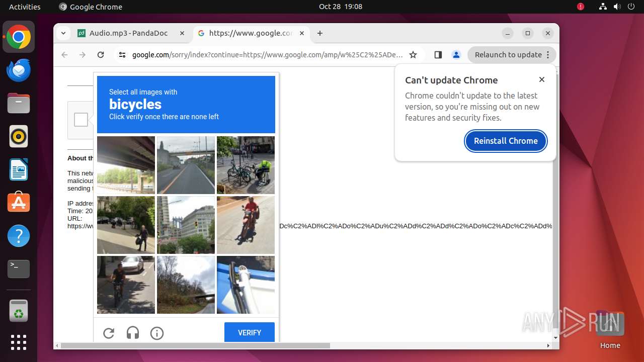Screen dimensions: 644x362
Task: Click the vertical scrollbar down arrow
Action: [555, 337]
